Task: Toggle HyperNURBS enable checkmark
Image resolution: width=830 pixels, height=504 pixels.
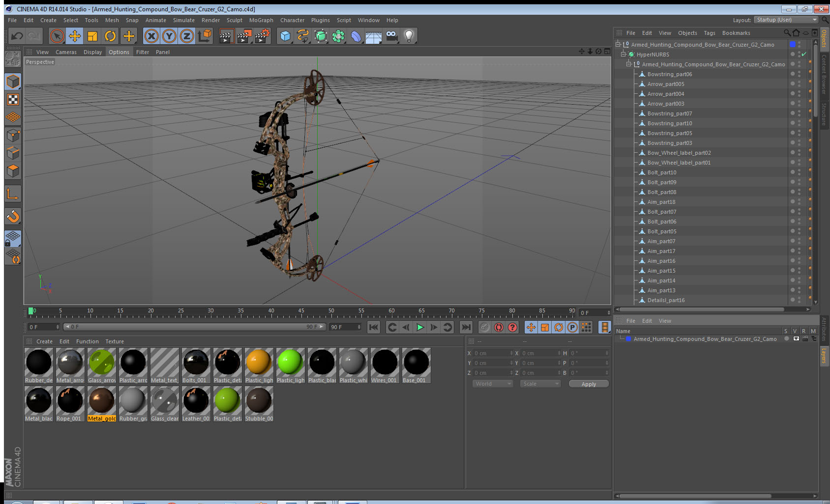Action: coord(804,54)
